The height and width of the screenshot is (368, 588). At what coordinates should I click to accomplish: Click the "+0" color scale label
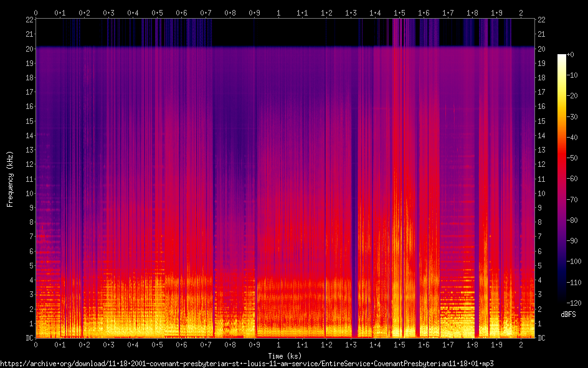click(x=570, y=55)
